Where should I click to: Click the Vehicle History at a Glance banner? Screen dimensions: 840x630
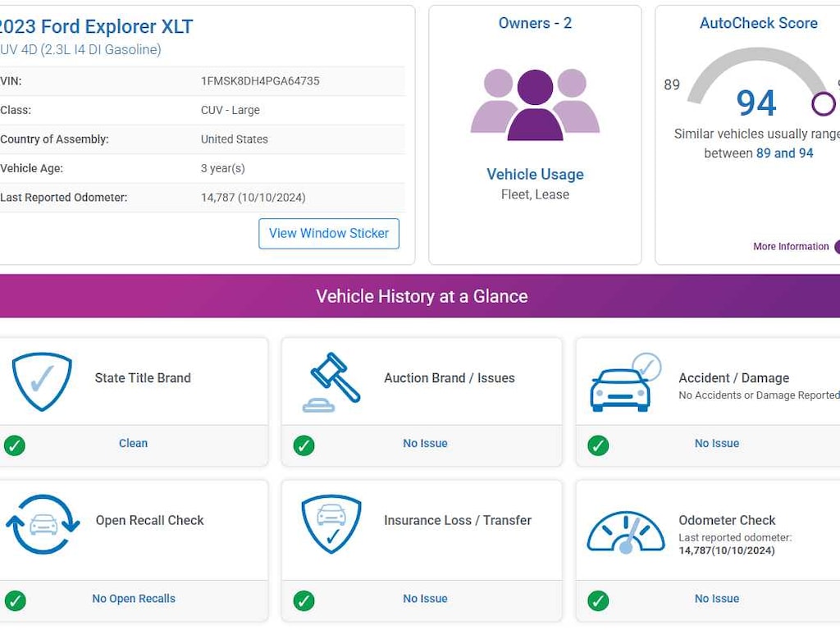click(x=422, y=296)
